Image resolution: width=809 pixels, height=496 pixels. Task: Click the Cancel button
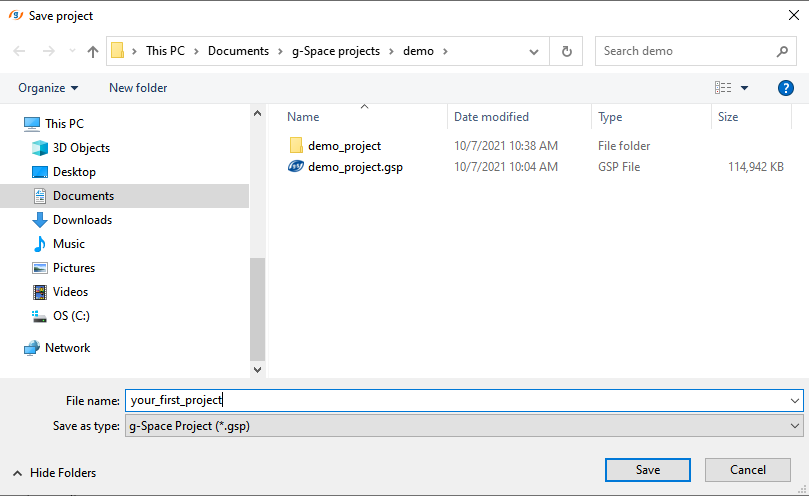pyautogui.click(x=747, y=470)
